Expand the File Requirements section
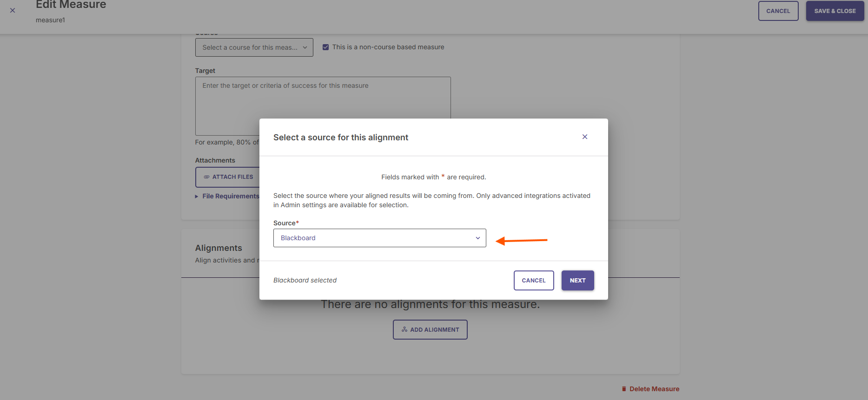The image size is (868, 400). 227,196
